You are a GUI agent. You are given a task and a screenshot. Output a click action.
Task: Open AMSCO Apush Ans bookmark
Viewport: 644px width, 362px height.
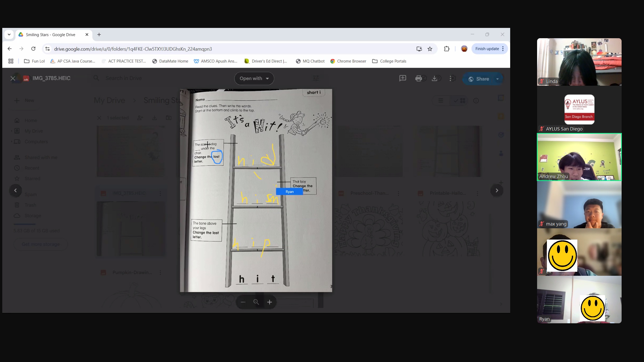click(x=216, y=61)
